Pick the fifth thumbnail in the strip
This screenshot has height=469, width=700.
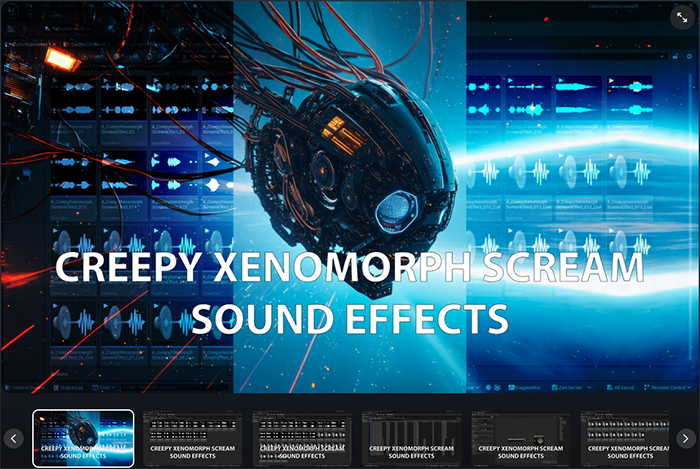(521, 438)
